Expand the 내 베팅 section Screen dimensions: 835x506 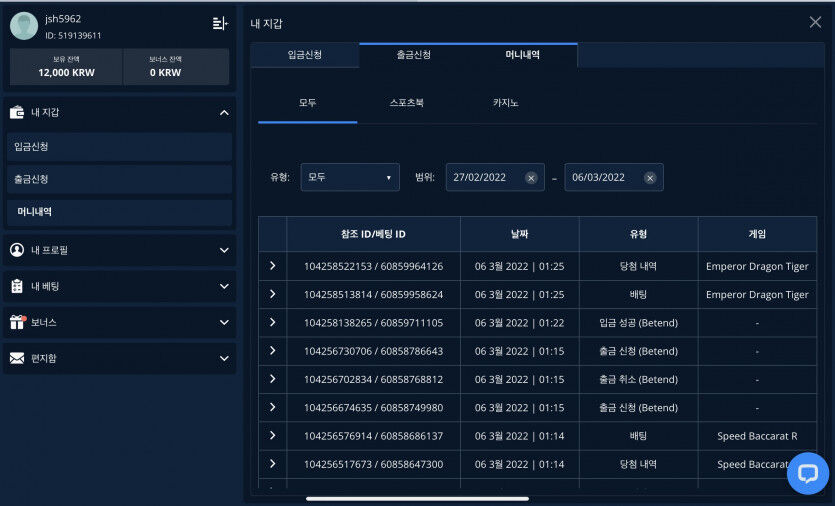point(224,287)
